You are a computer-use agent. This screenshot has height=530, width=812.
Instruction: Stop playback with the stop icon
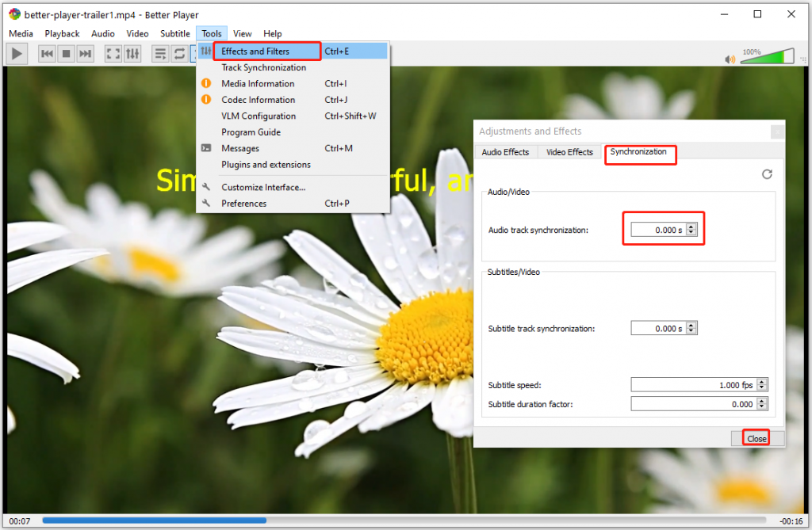[67, 54]
